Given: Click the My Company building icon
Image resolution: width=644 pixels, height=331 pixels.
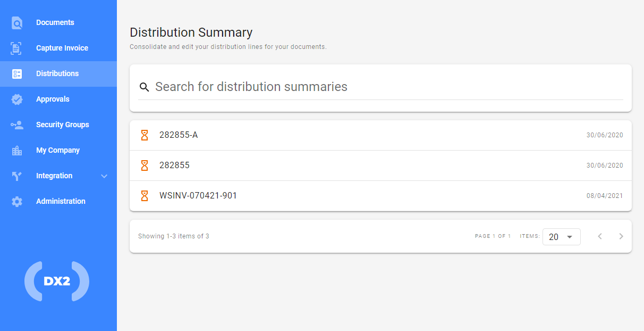Looking at the screenshot, I should click(x=16, y=150).
